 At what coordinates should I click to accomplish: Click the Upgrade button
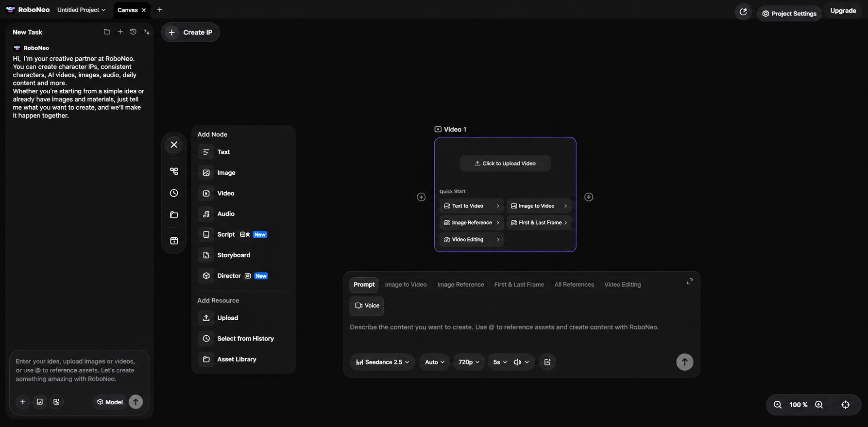pyautogui.click(x=843, y=11)
